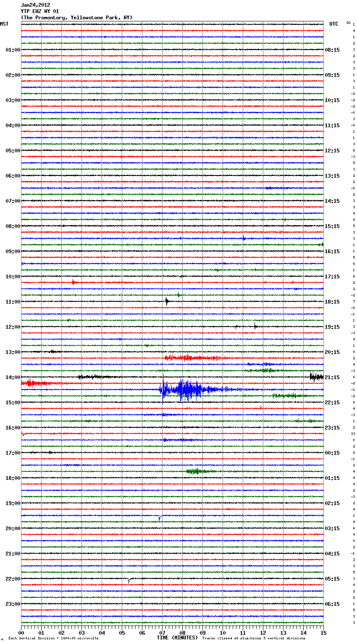Click the TIME (MINUTES) axis title
The width and height of the screenshot is (357, 644).
click(177, 638)
